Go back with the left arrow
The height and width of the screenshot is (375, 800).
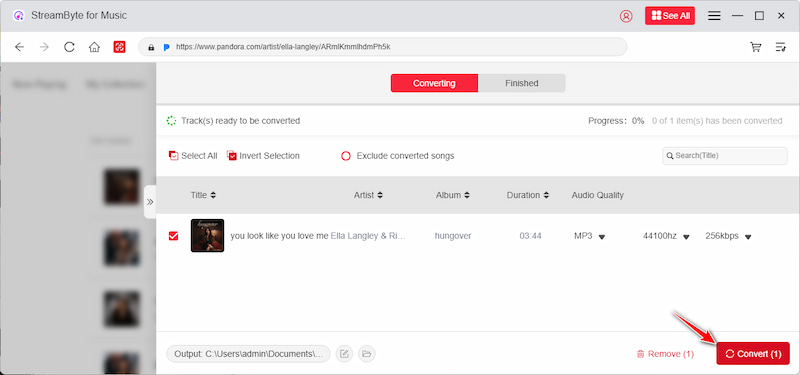point(19,47)
